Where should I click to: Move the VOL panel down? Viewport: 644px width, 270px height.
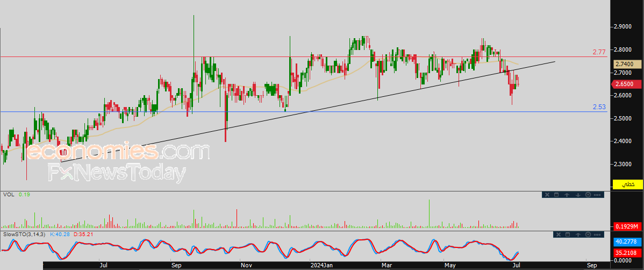click(x=578, y=195)
